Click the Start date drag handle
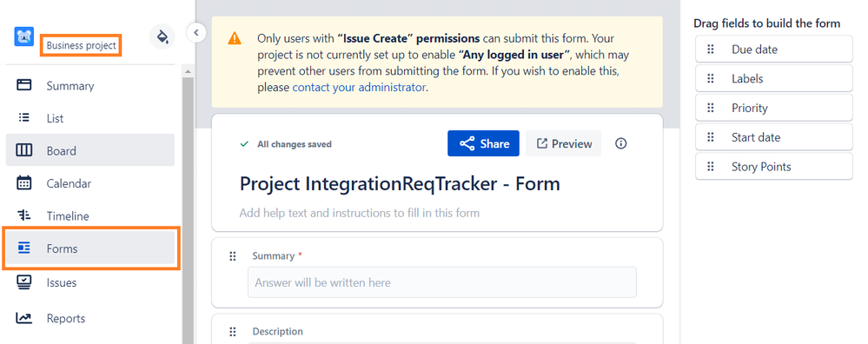The image size is (868, 344). click(711, 137)
